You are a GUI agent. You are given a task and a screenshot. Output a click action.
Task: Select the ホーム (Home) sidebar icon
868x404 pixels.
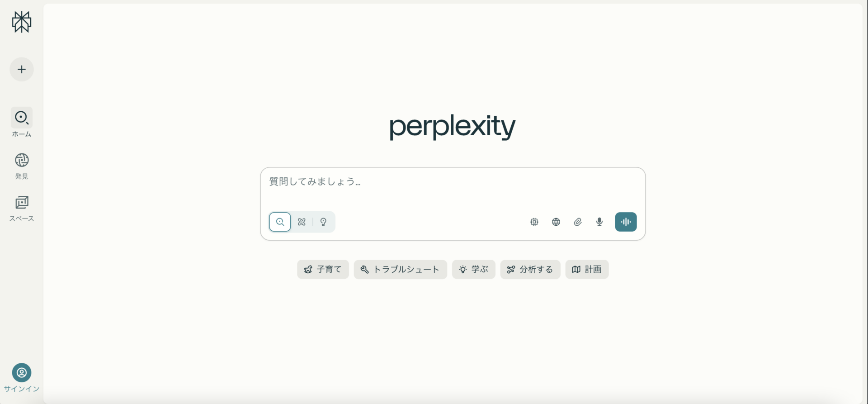pos(21,122)
